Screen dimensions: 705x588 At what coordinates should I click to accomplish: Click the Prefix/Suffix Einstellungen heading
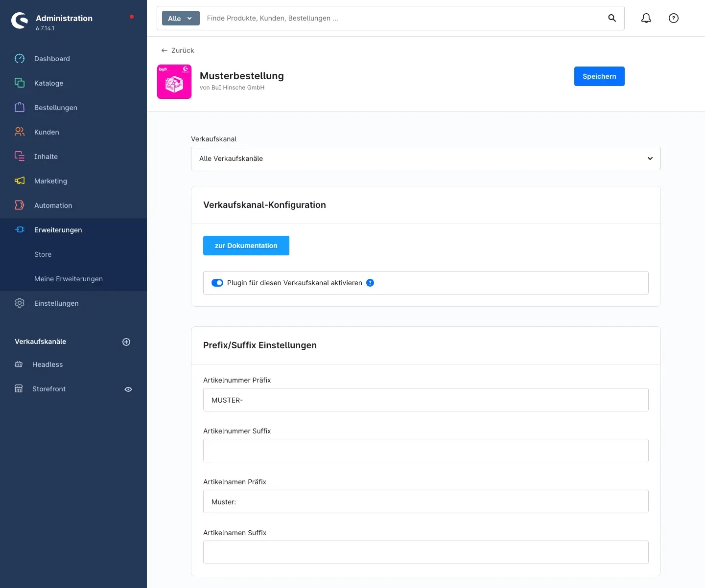pyautogui.click(x=260, y=345)
